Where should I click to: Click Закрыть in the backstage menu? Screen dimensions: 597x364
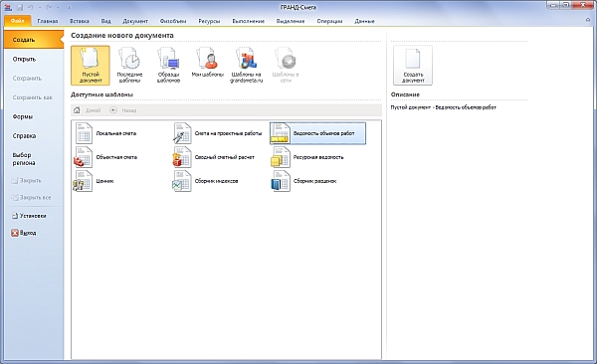(26, 180)
